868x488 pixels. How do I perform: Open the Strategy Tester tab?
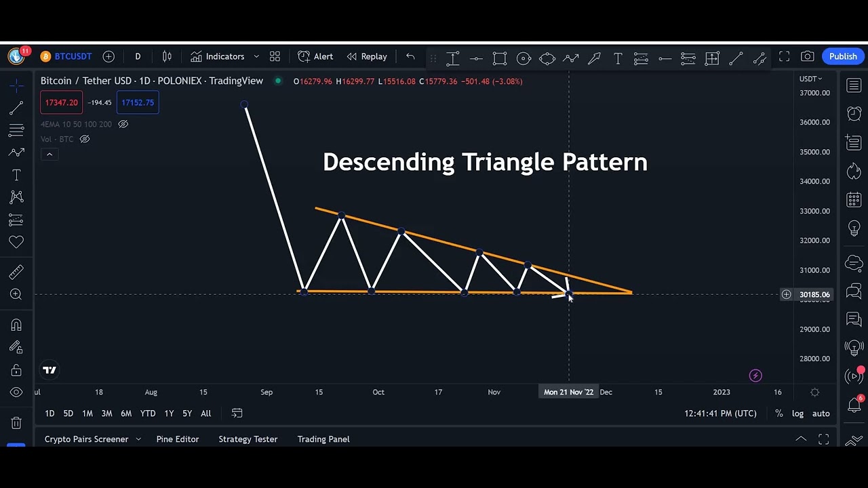point(248,439)
